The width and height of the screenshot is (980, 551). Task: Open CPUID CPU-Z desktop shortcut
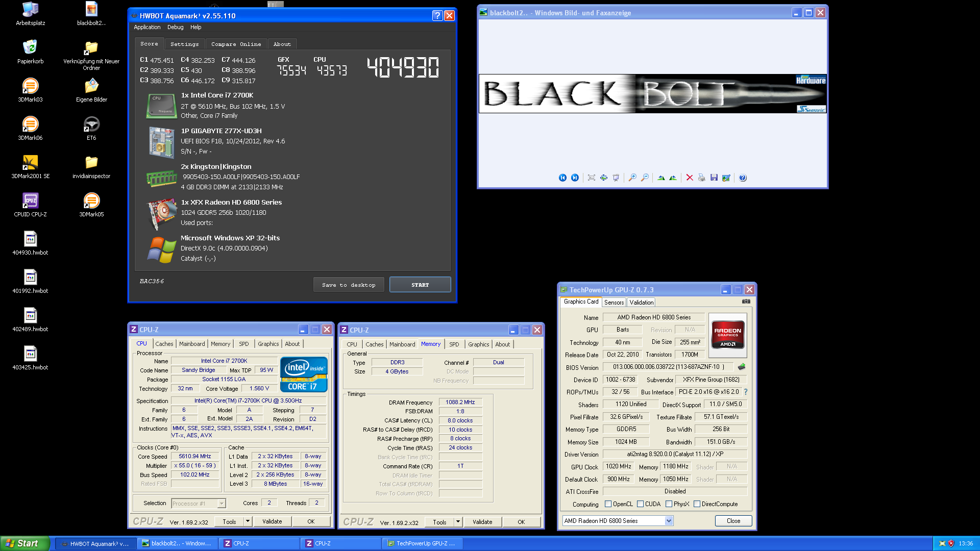(30, 205)
